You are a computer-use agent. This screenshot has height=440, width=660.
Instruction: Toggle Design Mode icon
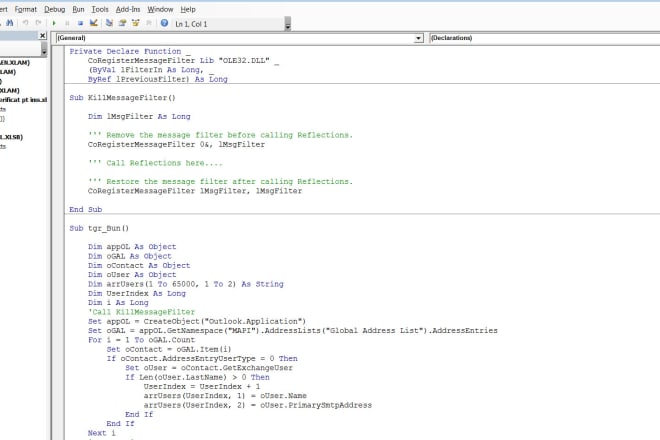(x=94, y=23)
